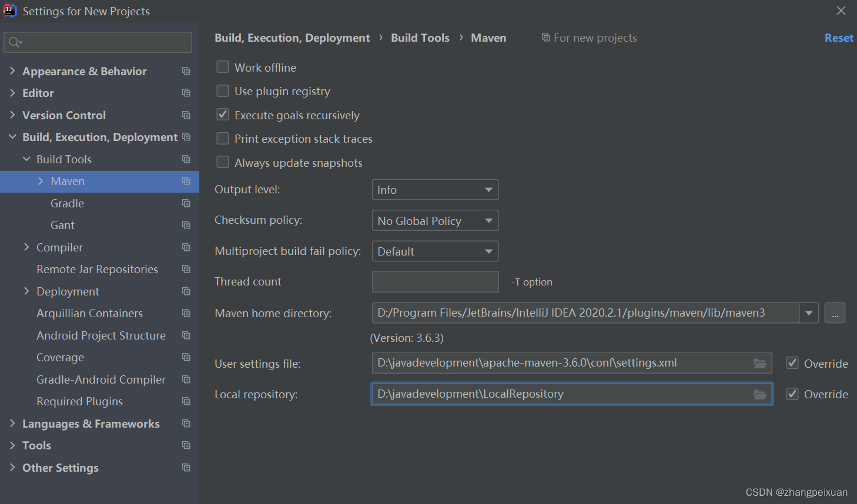
Task: Expand the Deployment node
Action: tap(26, 291)
